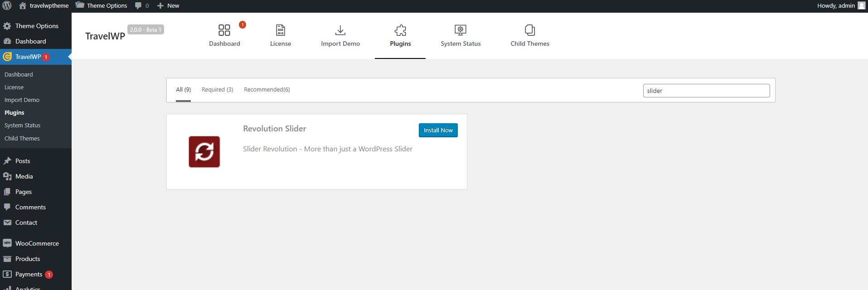Click the Theme Options gear icon in sidebar
Viewport: 868px width, 290px height.
coord(7,26)
